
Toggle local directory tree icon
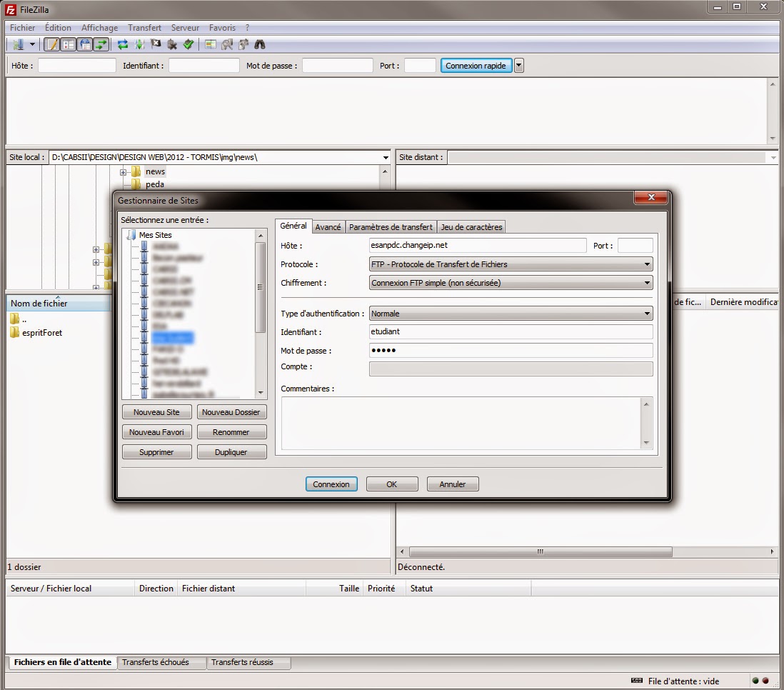pyautogui.click(x=69, y=44)
